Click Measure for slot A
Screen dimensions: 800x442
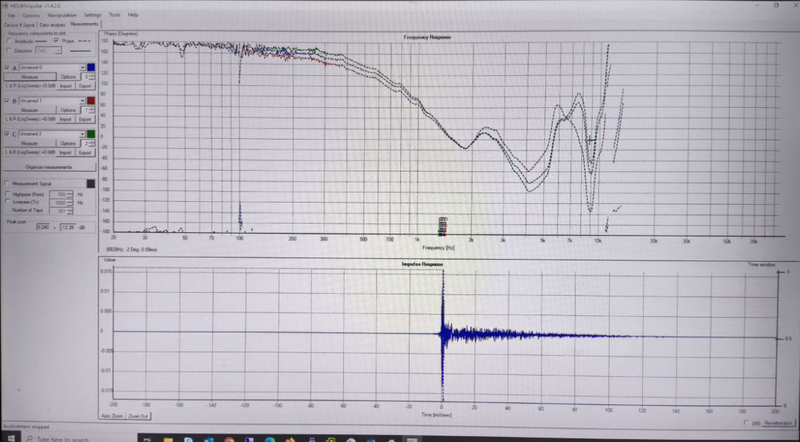click(x=30, y=77)
